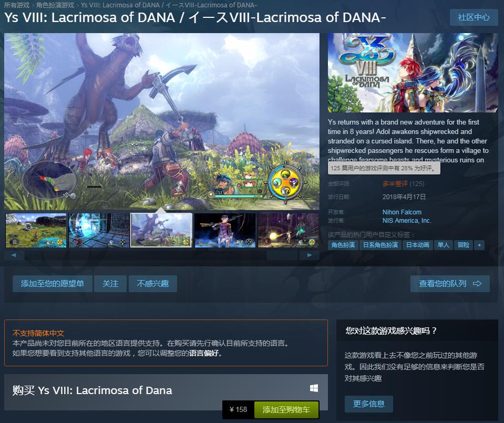Toggle the 不感兴趣 not interested button
The width and height of the screenshot is (504, 423).
(153, 284)
